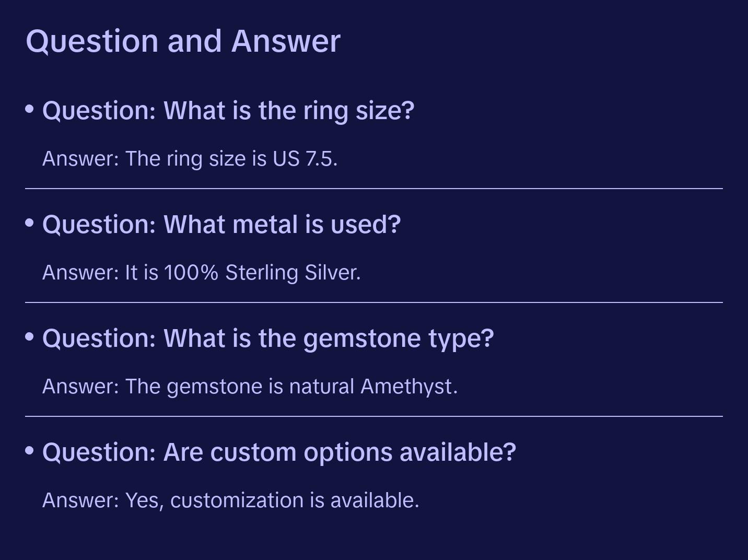This screenshot has height=560, width=748.
Task: Select the "Yes, customization is available" answer
Action: (230, 500)
